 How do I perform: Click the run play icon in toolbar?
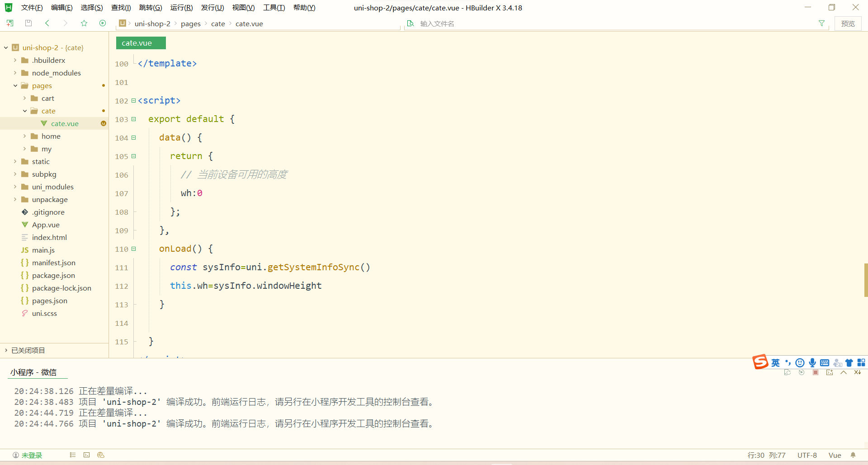click(103, 23)
